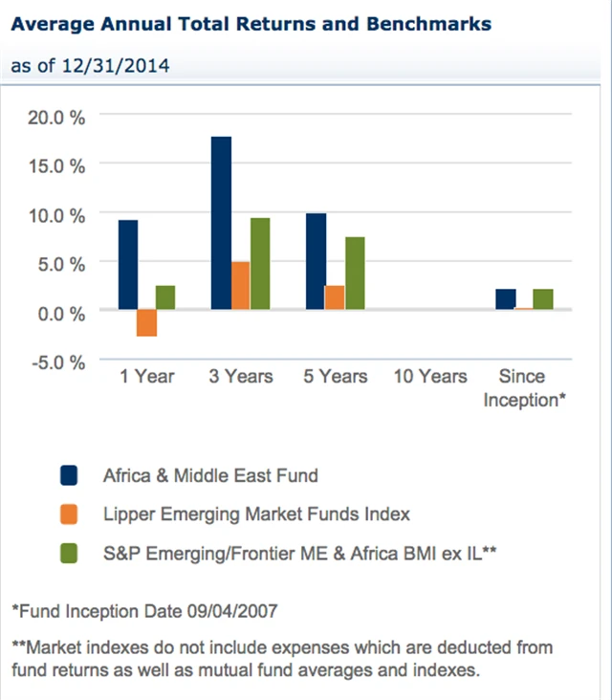This screenshot has height=700, width=612.
Task: Pick the blue 5 Years bar
Action: (316, 261)
